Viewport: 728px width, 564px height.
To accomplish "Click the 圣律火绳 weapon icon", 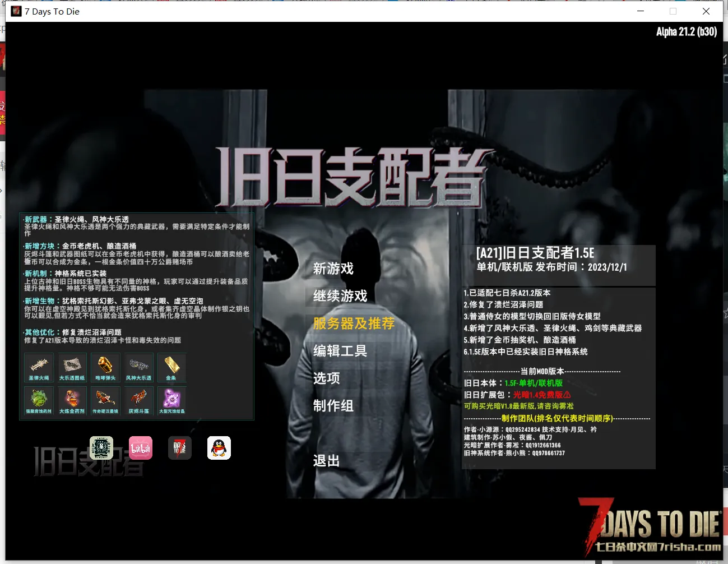I will coord(39,368).
